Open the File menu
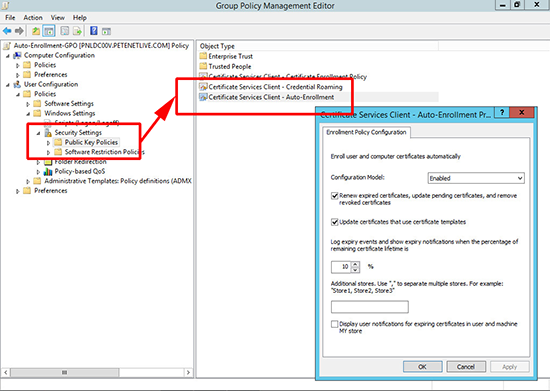The height and width of the screenshot is (391, 550). tap(10, 18)
